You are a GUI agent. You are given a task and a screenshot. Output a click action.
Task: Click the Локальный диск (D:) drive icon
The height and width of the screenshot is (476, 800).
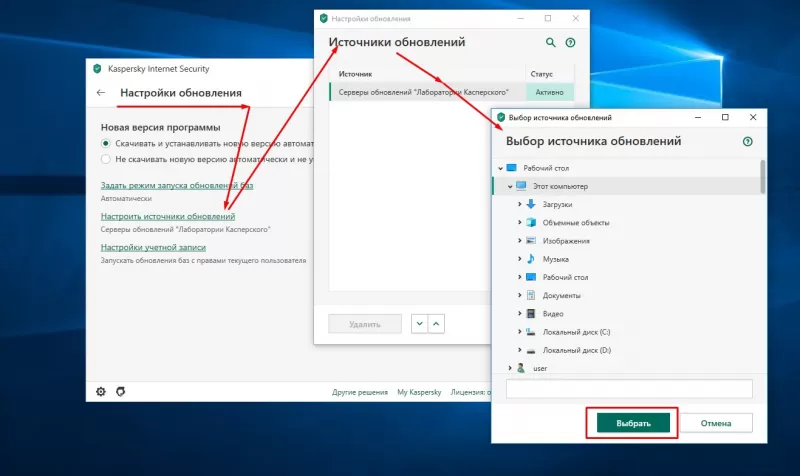[531, 350]
